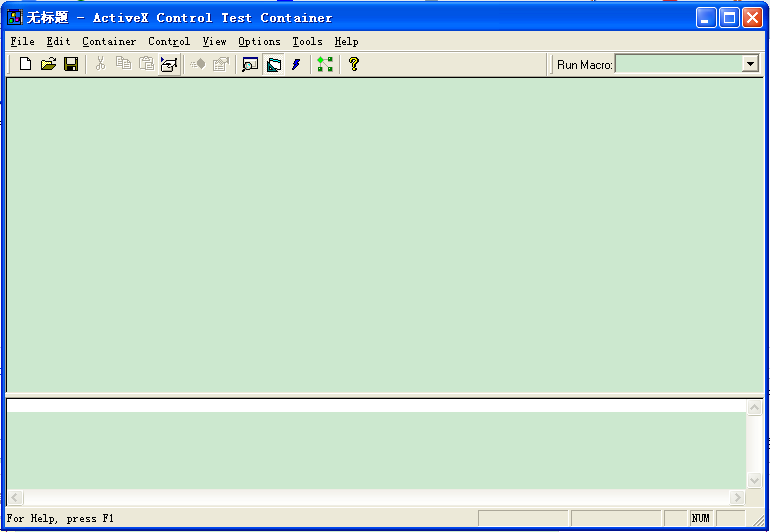Open the Control menu

(x=169, y=42)
